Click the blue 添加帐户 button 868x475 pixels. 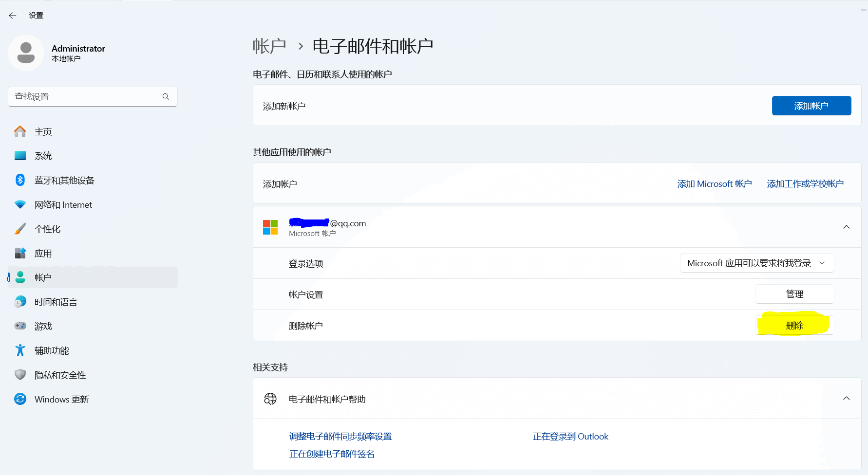(x=811, y=106)
